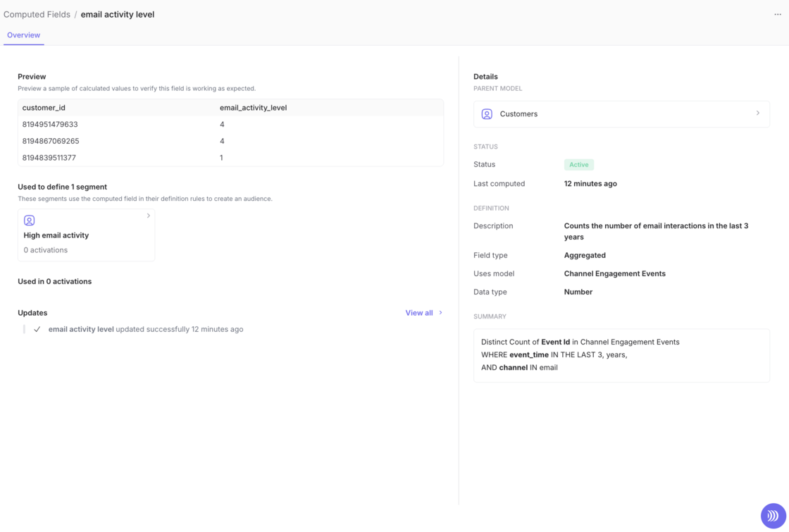
Task: Click the arrow next to View all
Action: click(x=441, y=313)
